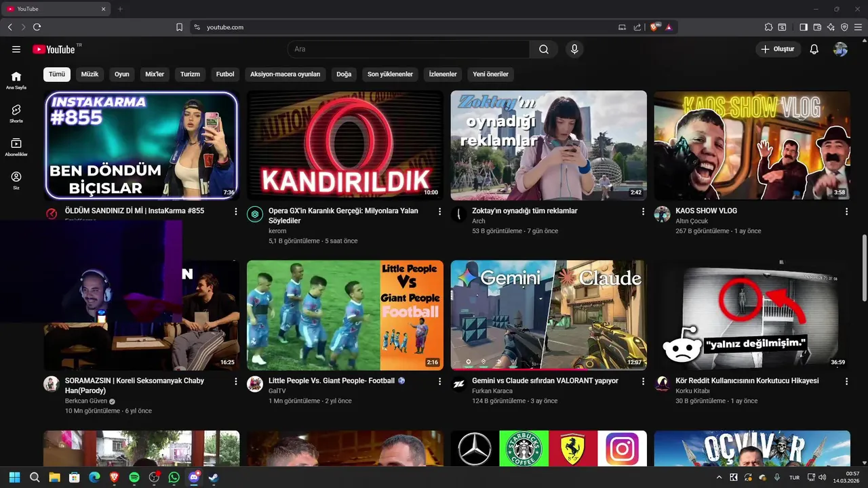
Task: Open options for Gemini vs Claude video
Action: point(643,382)
